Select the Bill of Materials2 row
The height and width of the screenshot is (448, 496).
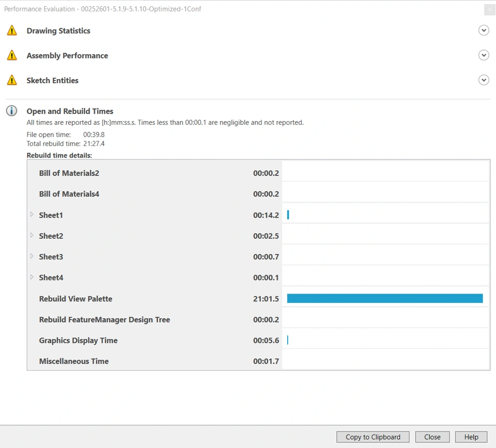[x=69, y=173]
